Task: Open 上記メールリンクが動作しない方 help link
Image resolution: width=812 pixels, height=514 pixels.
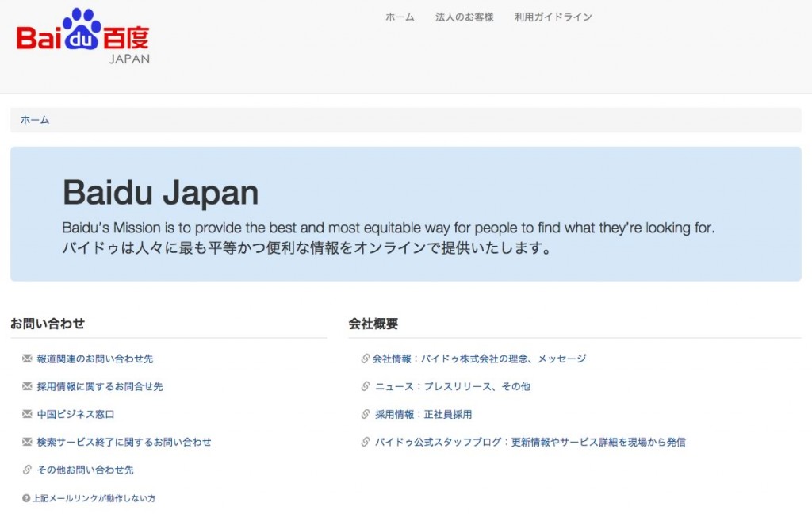Action: tap(94, 498)
